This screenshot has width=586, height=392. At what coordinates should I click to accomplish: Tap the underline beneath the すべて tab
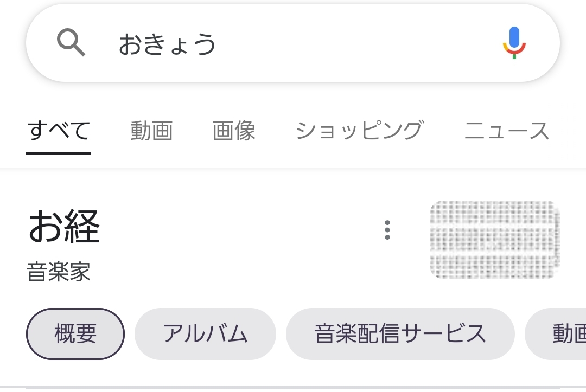pos(59,153)
